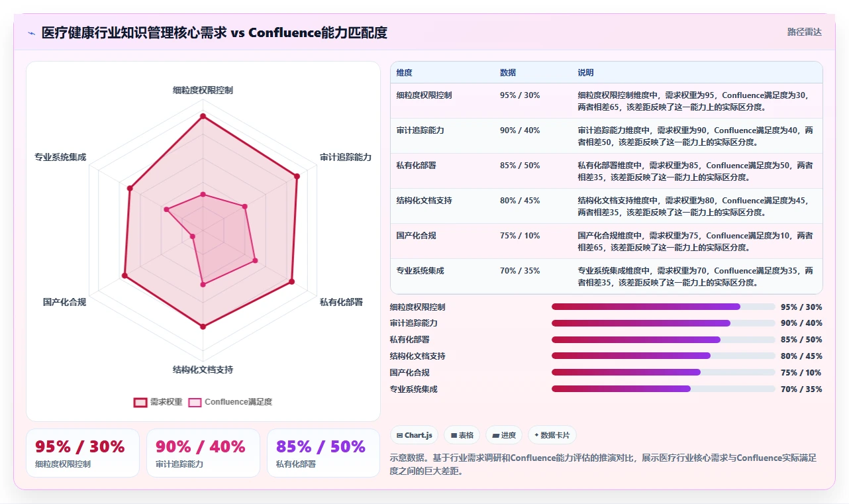Click 需求权重 data point on 细粒度权限控制 axis

(x=203, y=117)
